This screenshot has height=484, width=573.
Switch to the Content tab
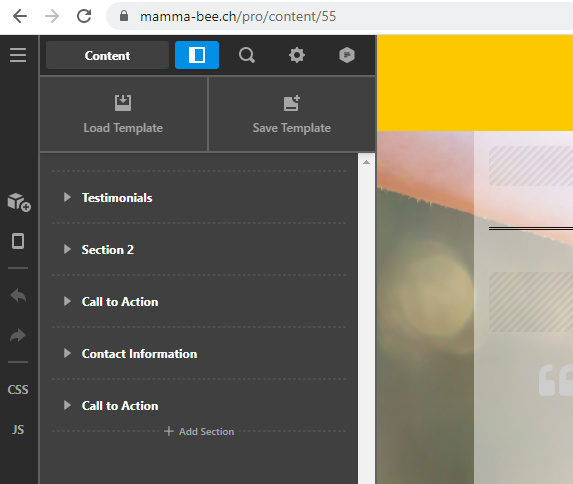tap(107, 55)
